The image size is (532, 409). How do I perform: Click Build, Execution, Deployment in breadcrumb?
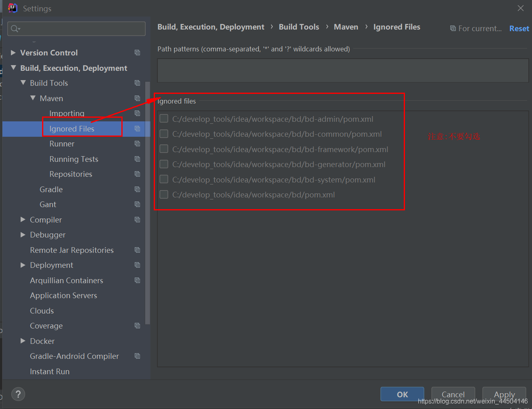tap(211, 27)
